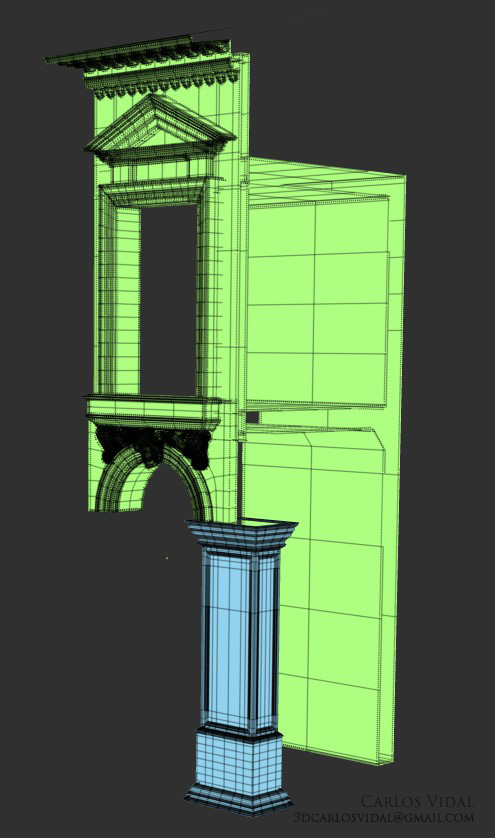
Task: Select the small dark square hole in the wall
Action: tap(252, 417)
